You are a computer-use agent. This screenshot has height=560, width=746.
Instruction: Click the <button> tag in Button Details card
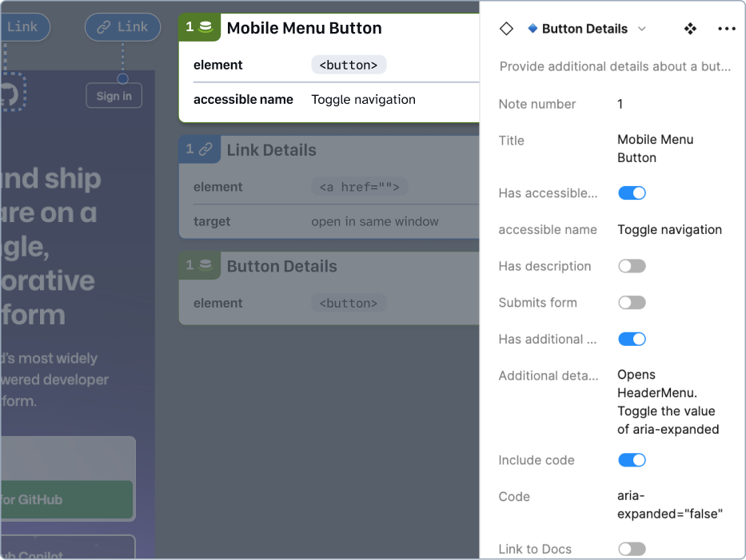pyautogui.click(x=349, y=304)
